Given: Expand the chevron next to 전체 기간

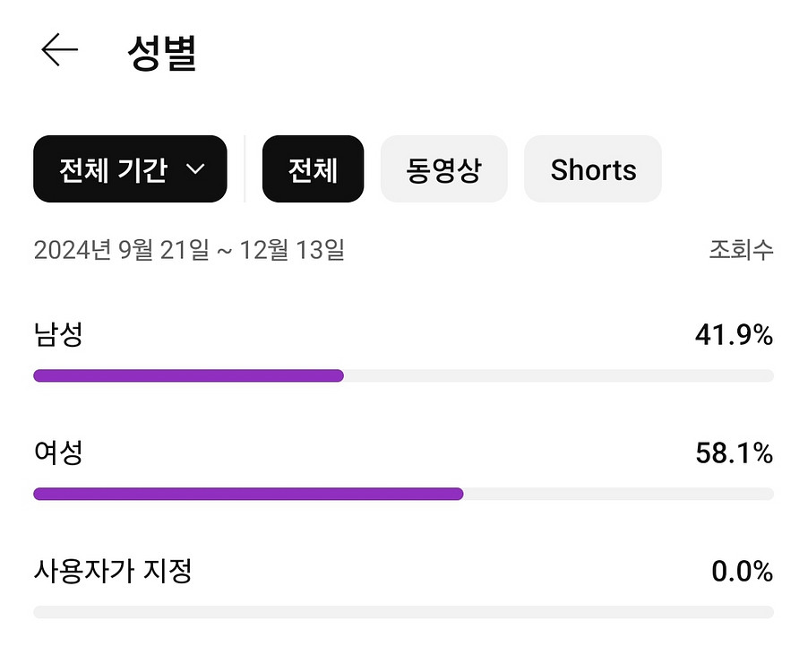Looking at the screenshot, I should point(195,169).
